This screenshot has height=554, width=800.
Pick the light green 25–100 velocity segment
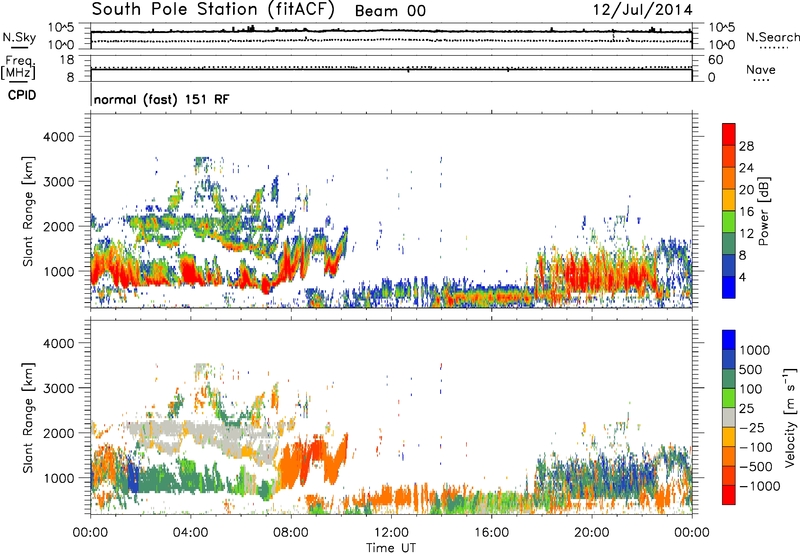tap(729, 398)
